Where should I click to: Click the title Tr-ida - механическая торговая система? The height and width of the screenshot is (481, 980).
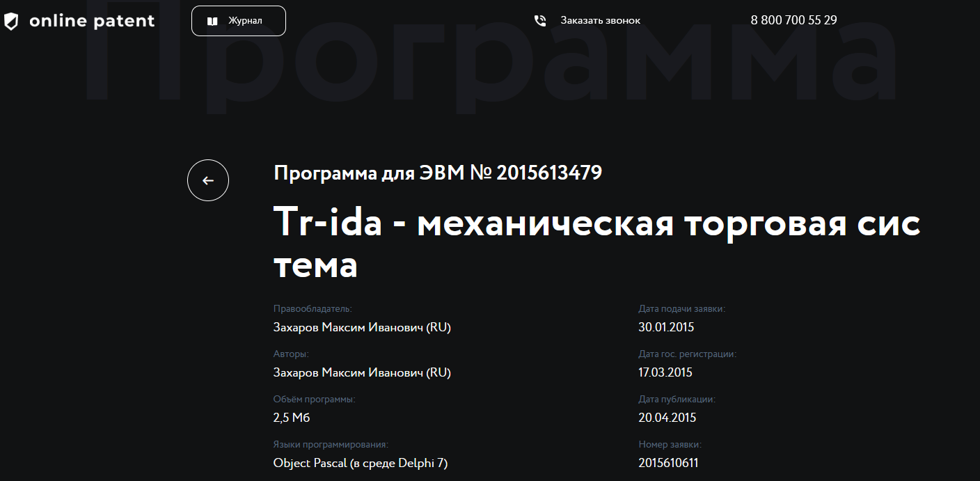click(597, 244)
